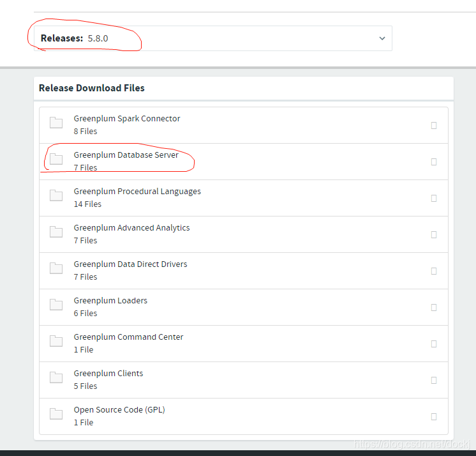Click the Greenplum Loaders folder icon

56,305
